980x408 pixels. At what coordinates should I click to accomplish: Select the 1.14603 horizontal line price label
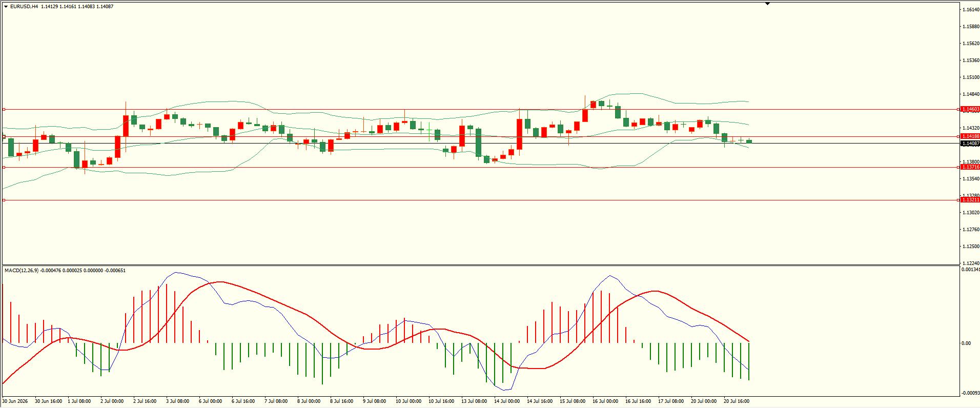tap(970, 109)
